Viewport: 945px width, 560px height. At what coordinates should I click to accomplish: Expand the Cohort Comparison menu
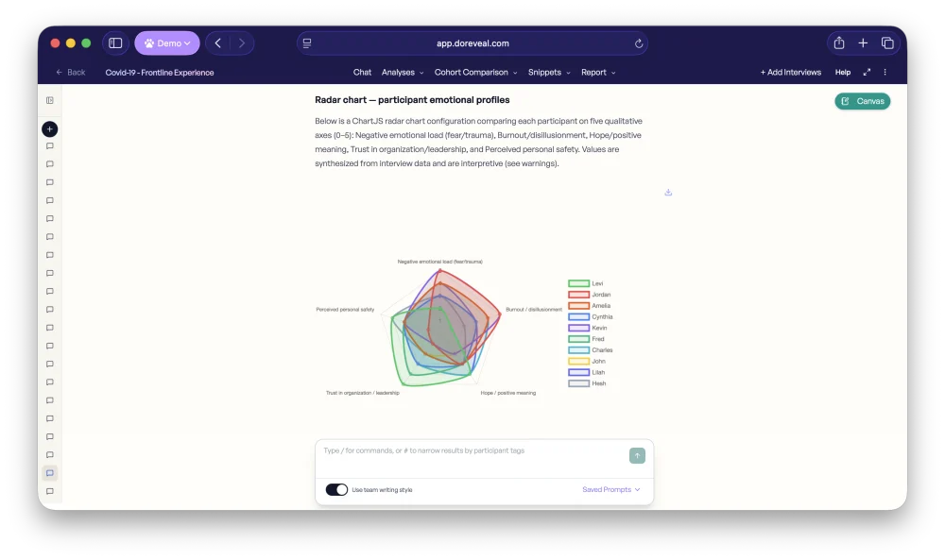475,73
